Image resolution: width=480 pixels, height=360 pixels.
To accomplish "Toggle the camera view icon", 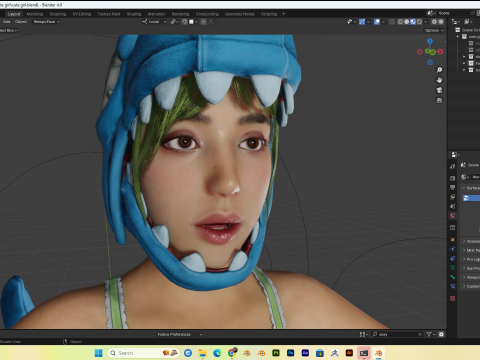I will tap(439, 90).
